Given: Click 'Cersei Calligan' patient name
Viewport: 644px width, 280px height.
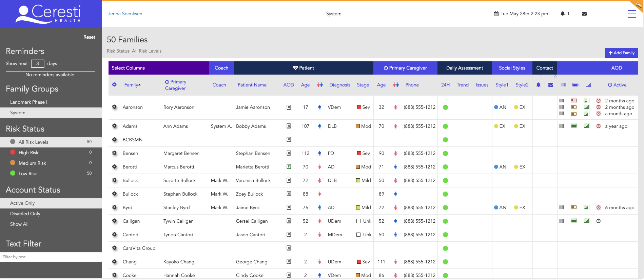Looking at the screenshot, I should click(x=252, y=221).
